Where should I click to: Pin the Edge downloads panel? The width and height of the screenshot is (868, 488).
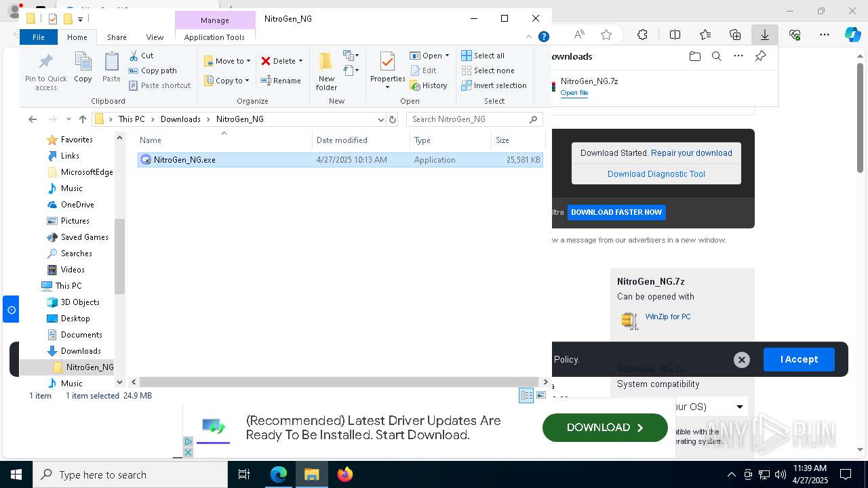pos(760,56)
